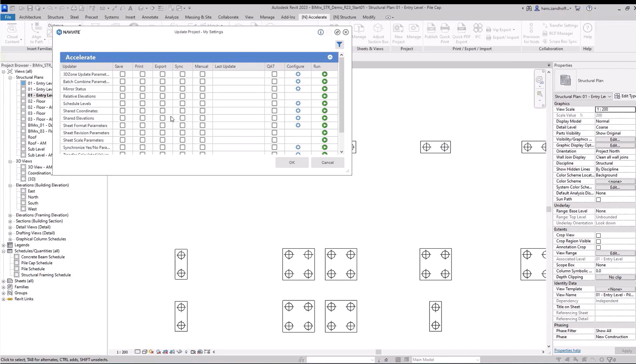This screenshot has width=636, height=364.
Task: Click the OK button
Action: coord(291,162)
